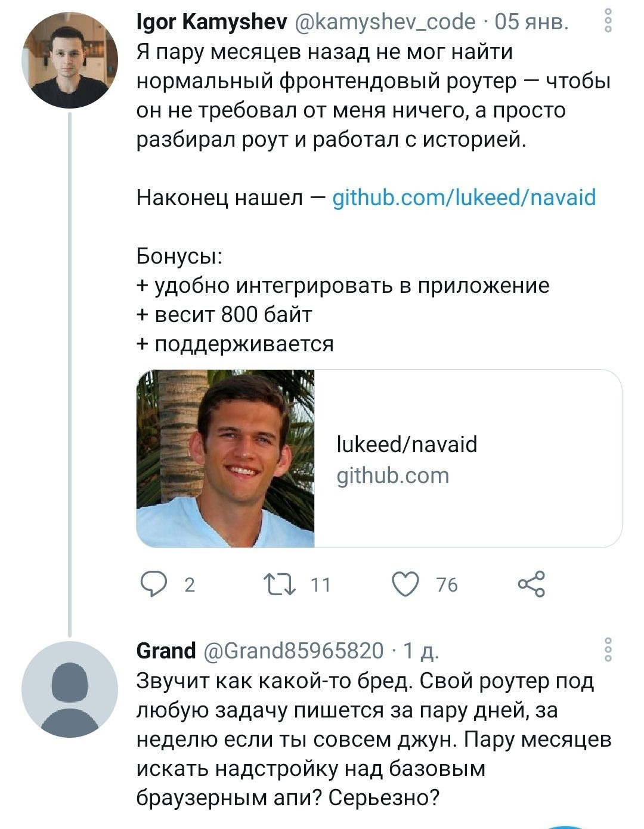The height and width of the screenshot is (829, 644).
Task: Open Grand's reply options menu
Action: click(x=608, y=649)
